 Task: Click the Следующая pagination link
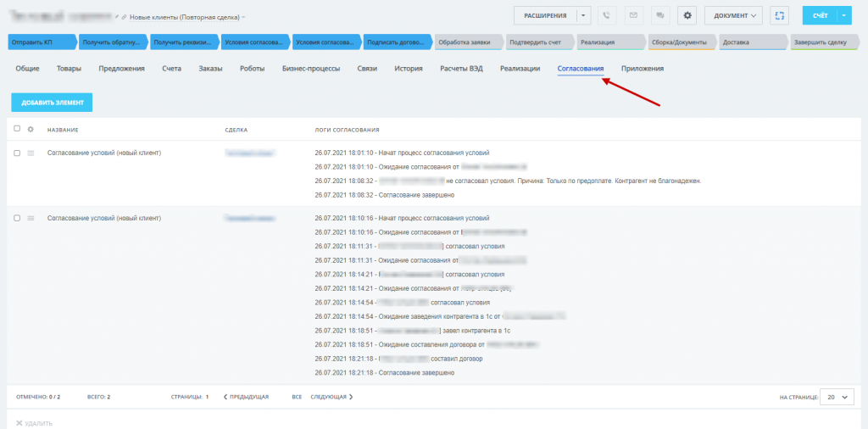(x=331, y=397)
